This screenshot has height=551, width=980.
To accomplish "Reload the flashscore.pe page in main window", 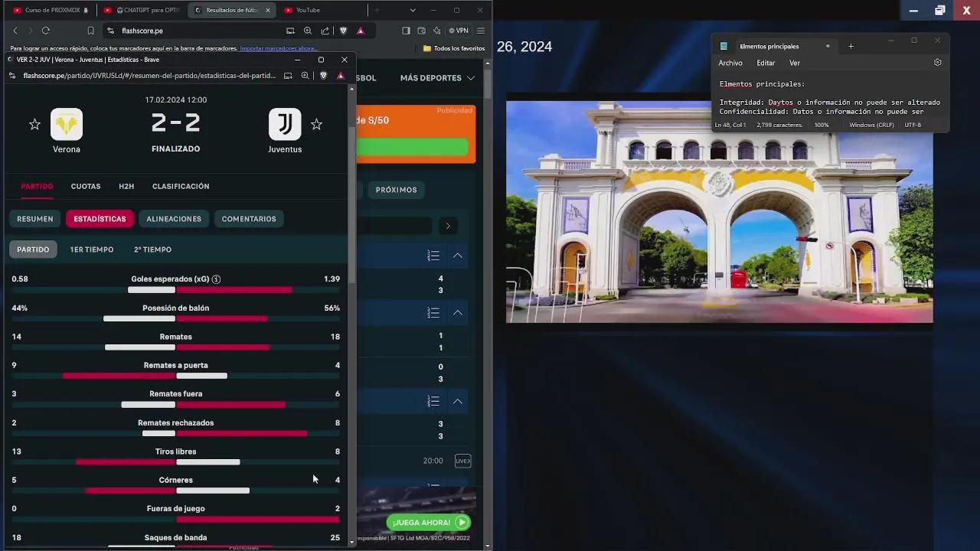I will click(46, 31).
